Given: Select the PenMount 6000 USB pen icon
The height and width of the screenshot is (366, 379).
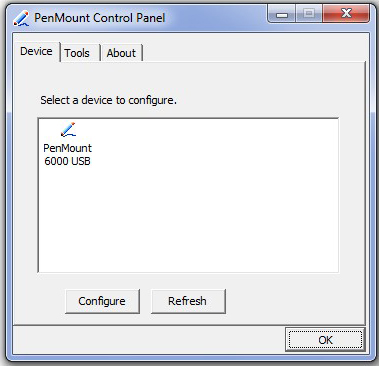Looking at the screenshot, I should tap(68, 130).
